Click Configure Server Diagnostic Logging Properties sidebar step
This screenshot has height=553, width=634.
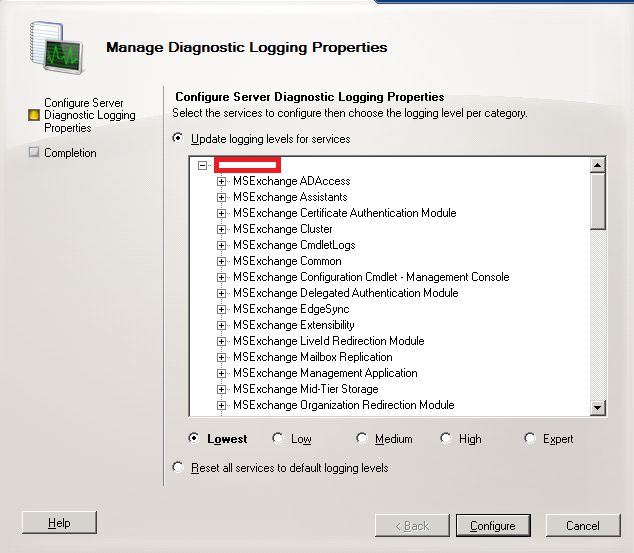click(90, 115)
